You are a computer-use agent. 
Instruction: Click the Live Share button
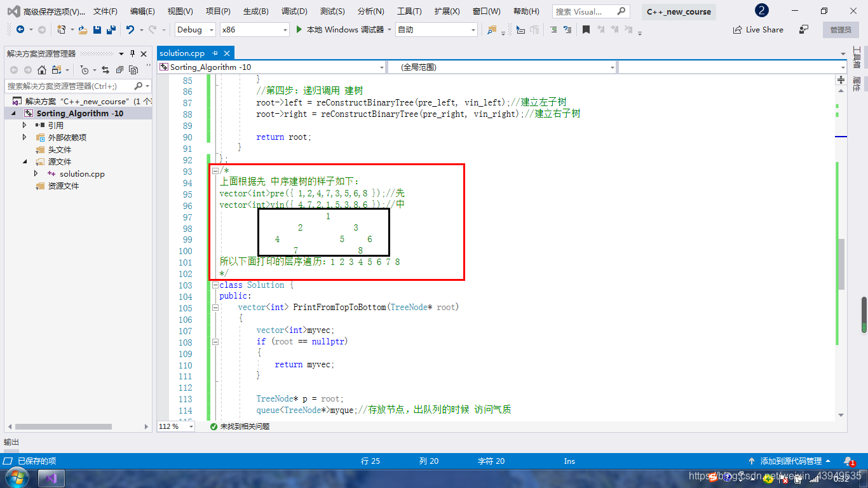click(758, 30)
